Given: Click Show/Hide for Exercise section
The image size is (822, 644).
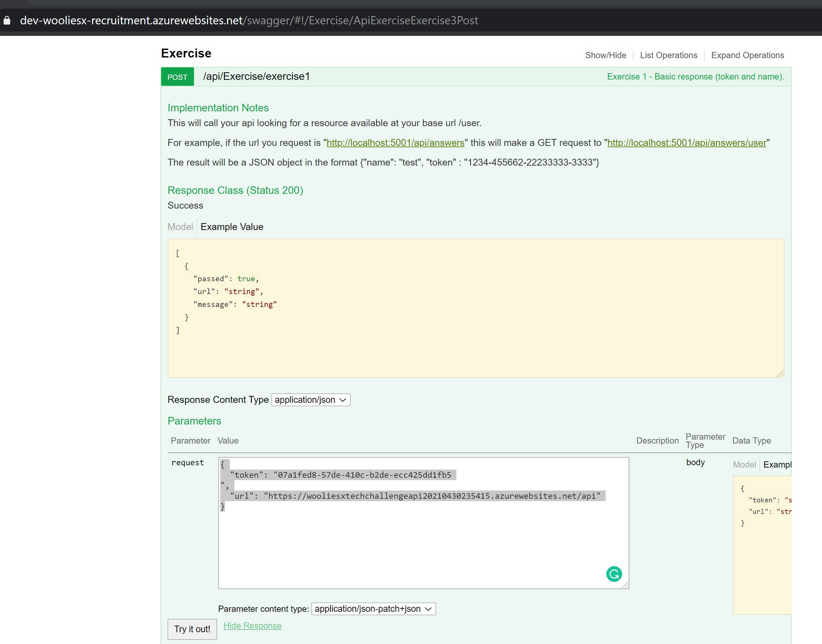Looking at the screenshot, I should point(605,55).
